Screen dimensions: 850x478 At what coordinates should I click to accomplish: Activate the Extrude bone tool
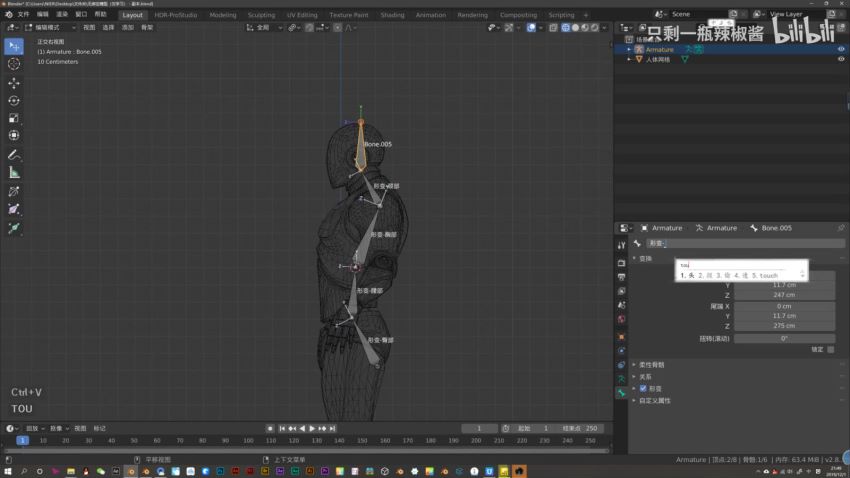tap(14, 228)
